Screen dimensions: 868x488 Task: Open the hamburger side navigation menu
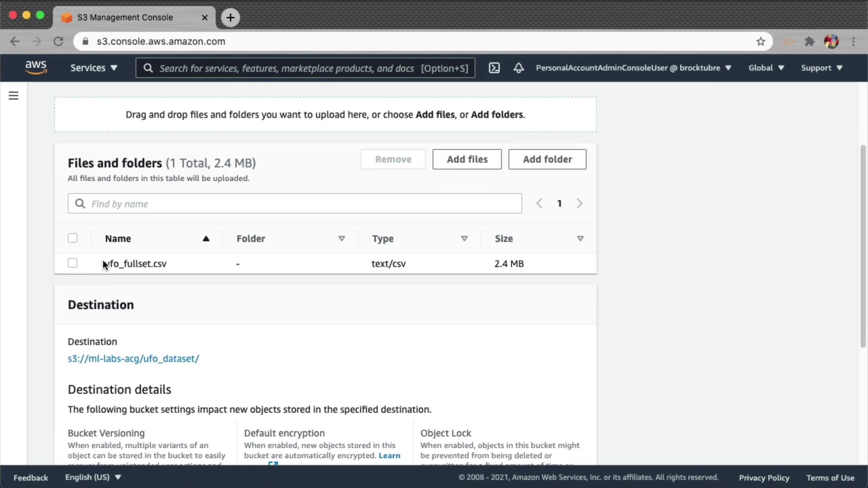[x=14, y=96]
